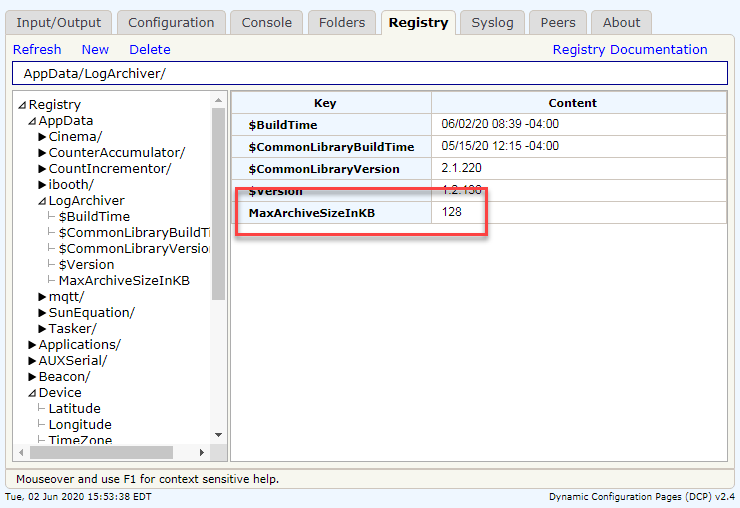The width and height of the screenshot is (740, 508).
Task: Select $CommonLibraryBuildTime in the tree
Action: [x=134, y=233]
